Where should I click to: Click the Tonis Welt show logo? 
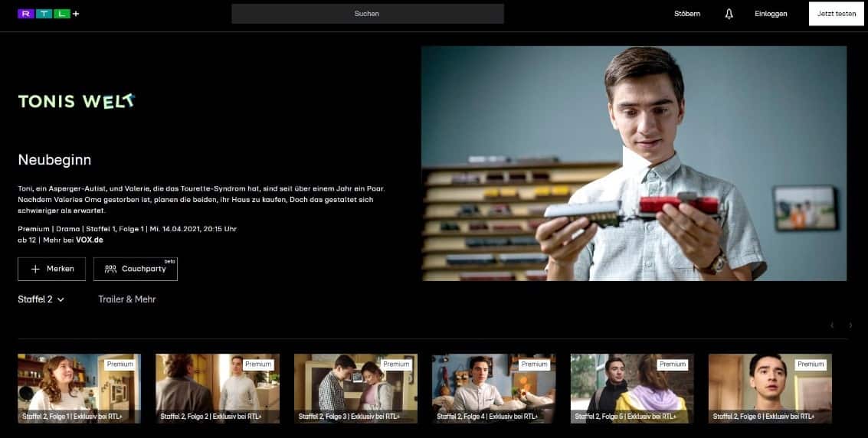[x=77, y=100]
